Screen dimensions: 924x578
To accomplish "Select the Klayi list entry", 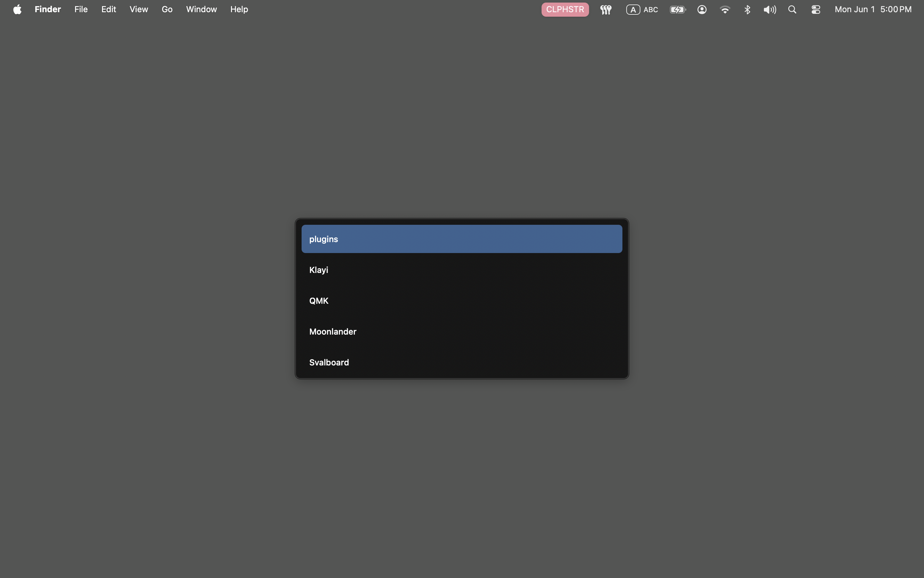I will tap(462, 270).
